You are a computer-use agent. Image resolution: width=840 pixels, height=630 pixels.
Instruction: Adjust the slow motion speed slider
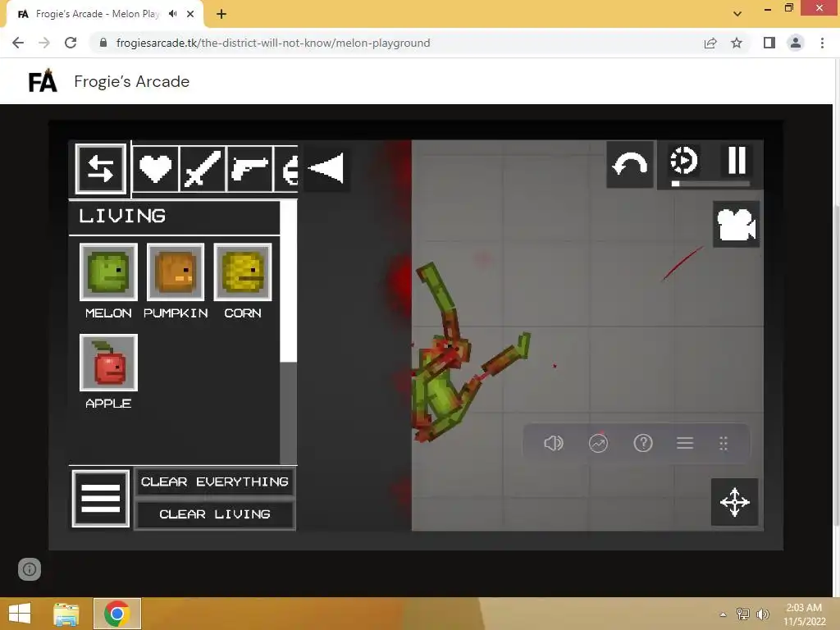[x=710, y=184]
